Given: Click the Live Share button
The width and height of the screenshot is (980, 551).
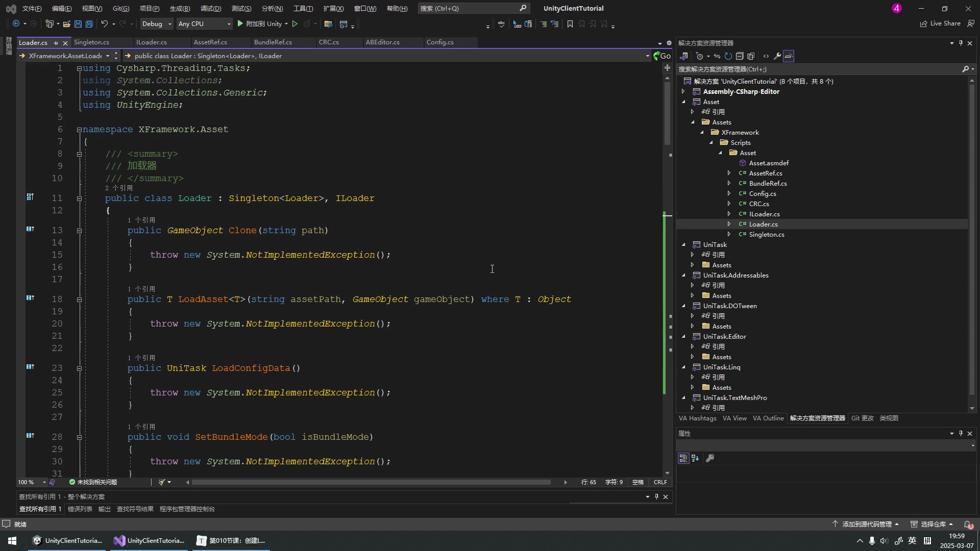Looking at the screenshot, I should pos(941,23).
